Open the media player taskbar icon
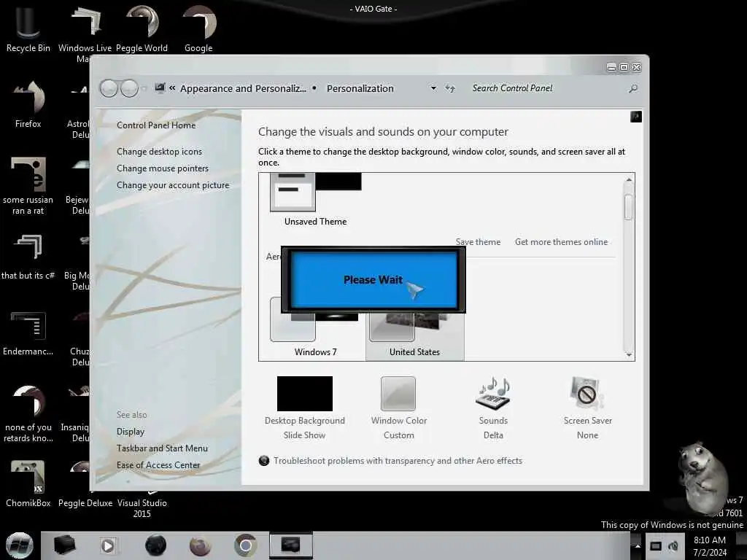 tap(108, 545)
